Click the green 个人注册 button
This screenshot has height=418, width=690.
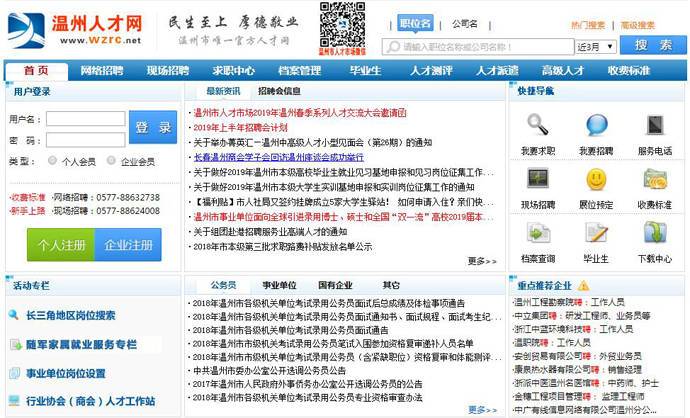click(60, 244)
